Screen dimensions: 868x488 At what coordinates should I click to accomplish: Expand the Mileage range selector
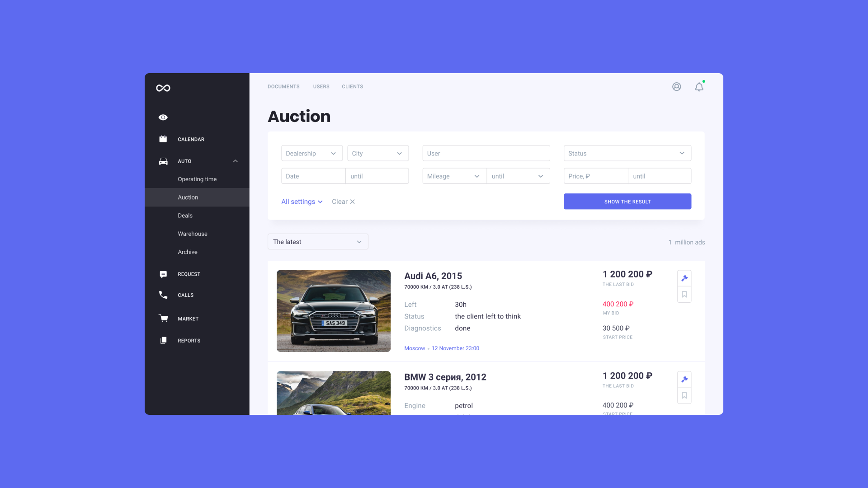[x=476, y=176]
